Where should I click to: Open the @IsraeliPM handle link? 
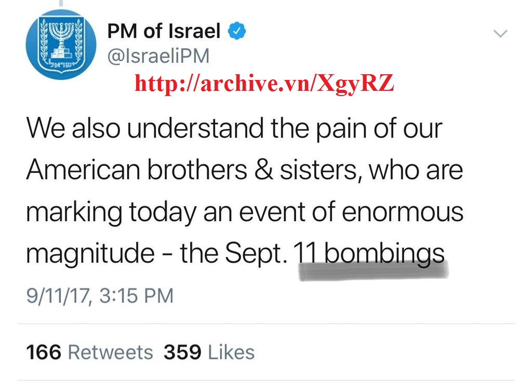(x=158, y=56)
